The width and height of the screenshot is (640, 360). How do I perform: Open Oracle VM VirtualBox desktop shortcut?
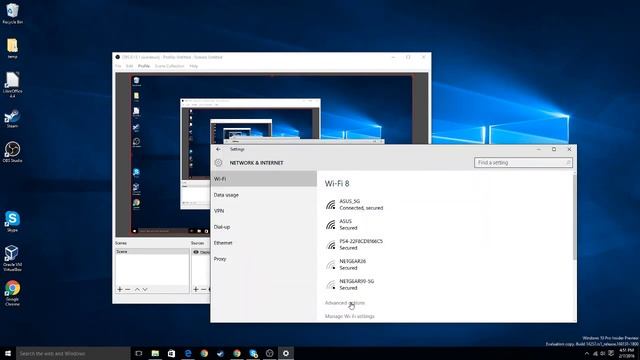point(12,258)
